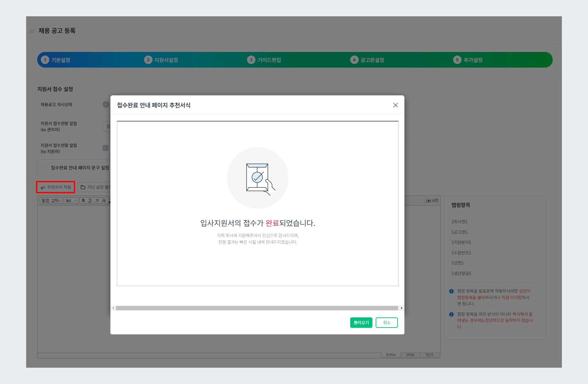Click the envelope illustration in the preview

click(x=258, y=178)
